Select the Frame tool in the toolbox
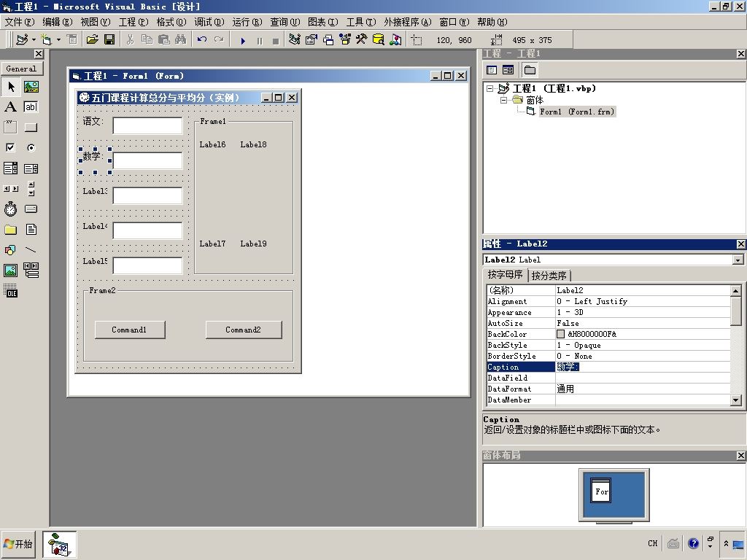 point(10,127)
